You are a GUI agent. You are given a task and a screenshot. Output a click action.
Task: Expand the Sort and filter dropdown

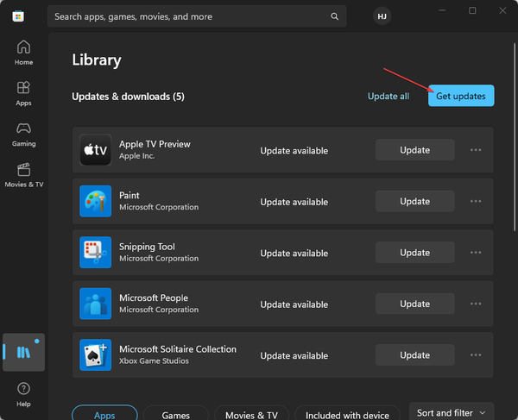[452, 413]
